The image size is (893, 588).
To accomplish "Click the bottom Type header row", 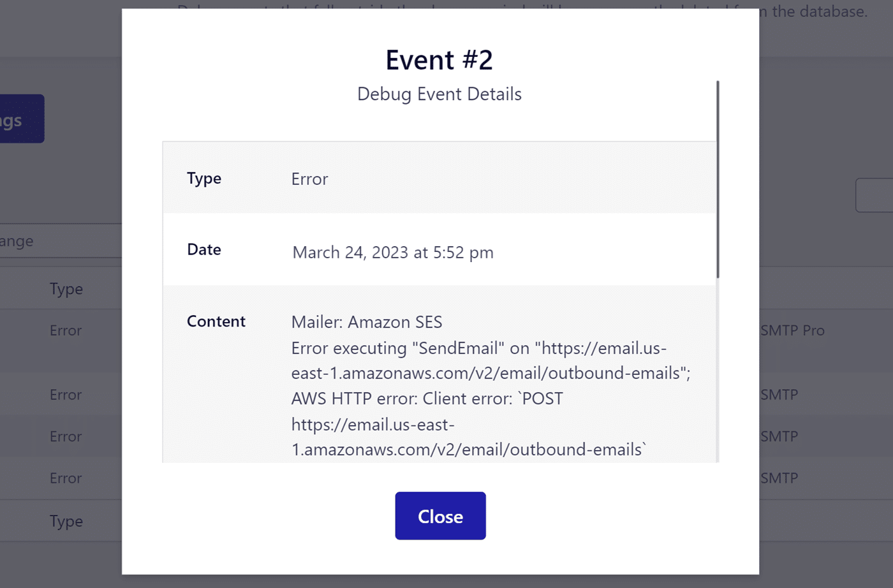I will coord(66,521).
